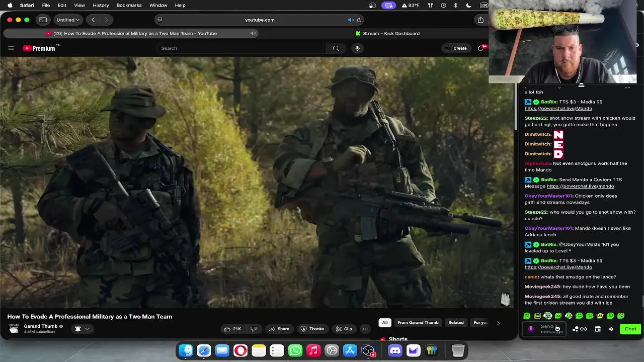Open Safari page reader menu icon
644x362 pixels.
[159, 20]
